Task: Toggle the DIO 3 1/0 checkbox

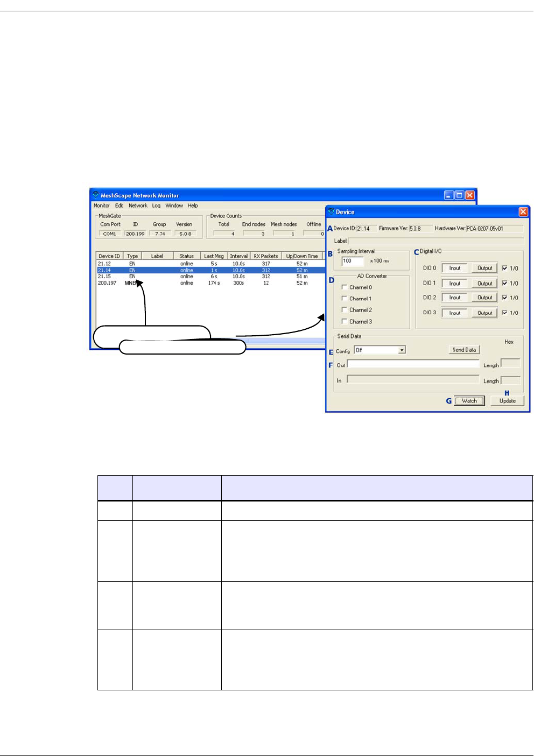Action: pyautogui.click(x=504, y=313)
